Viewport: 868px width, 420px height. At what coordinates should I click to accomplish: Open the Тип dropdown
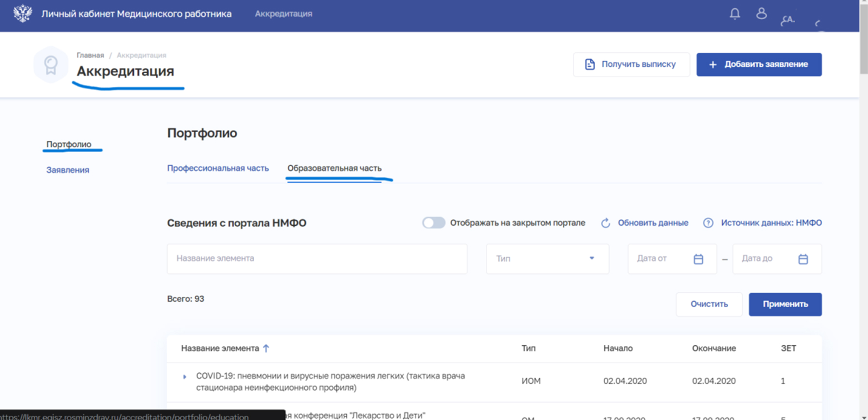(x=547, y=259)
